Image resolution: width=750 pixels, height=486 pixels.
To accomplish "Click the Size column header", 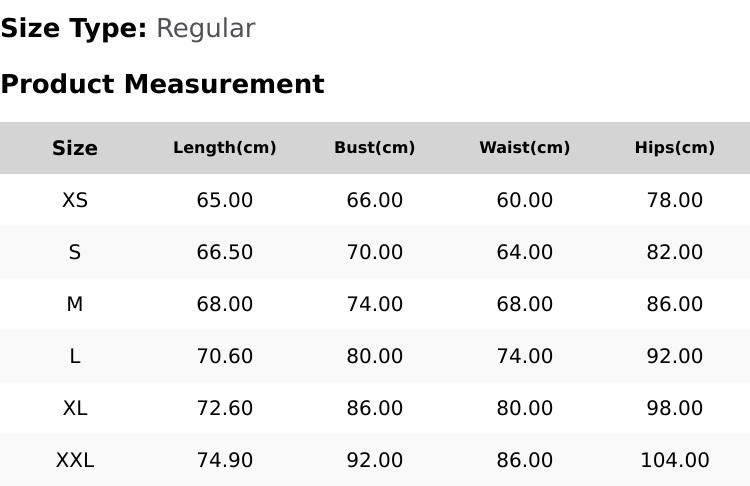I will tap(75, 148).
